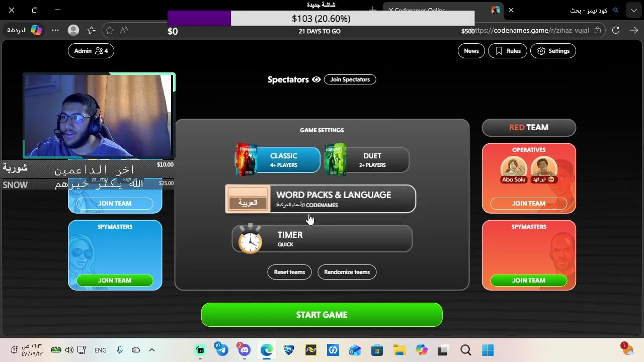This screenshot has width=644, height=362.
Task: Open the weather widget on the taskbar
Action: click(626, 350)
